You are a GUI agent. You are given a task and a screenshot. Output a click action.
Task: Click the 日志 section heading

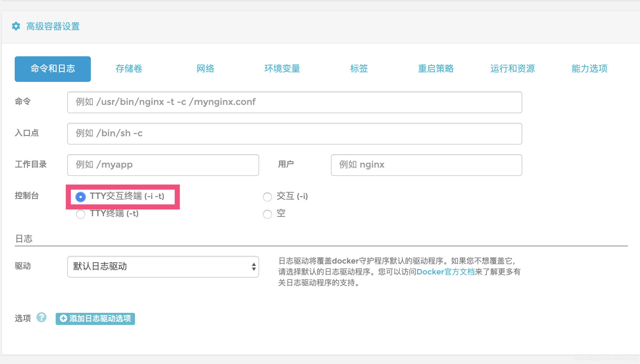coord(24,239)
